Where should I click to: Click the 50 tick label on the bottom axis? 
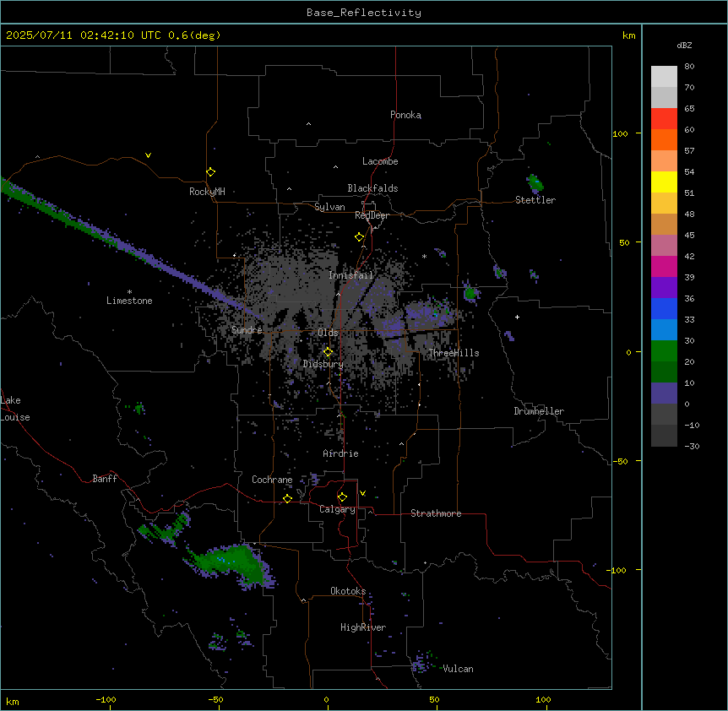pyautogui.click(x=434, y=699)
